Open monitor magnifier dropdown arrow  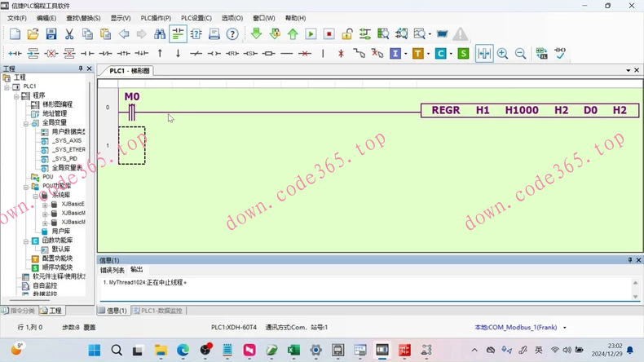point(430,34)
